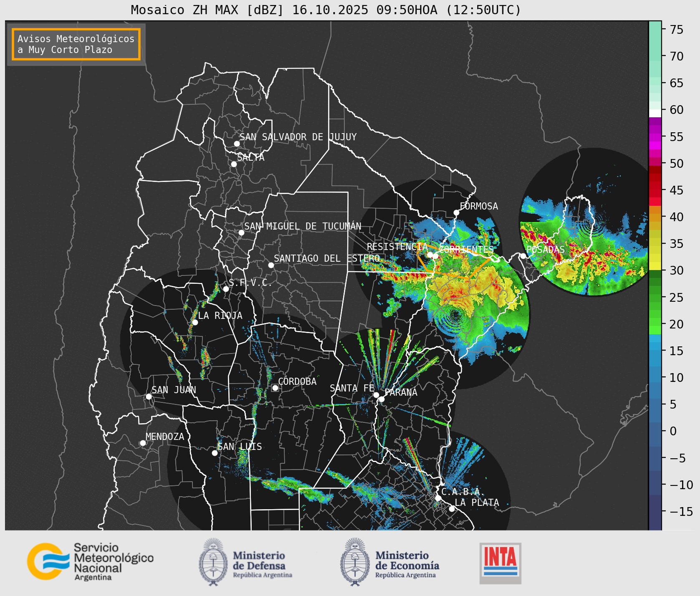
Task: Click the white 60 dBZ band on scale
Action: click(655, 113)
